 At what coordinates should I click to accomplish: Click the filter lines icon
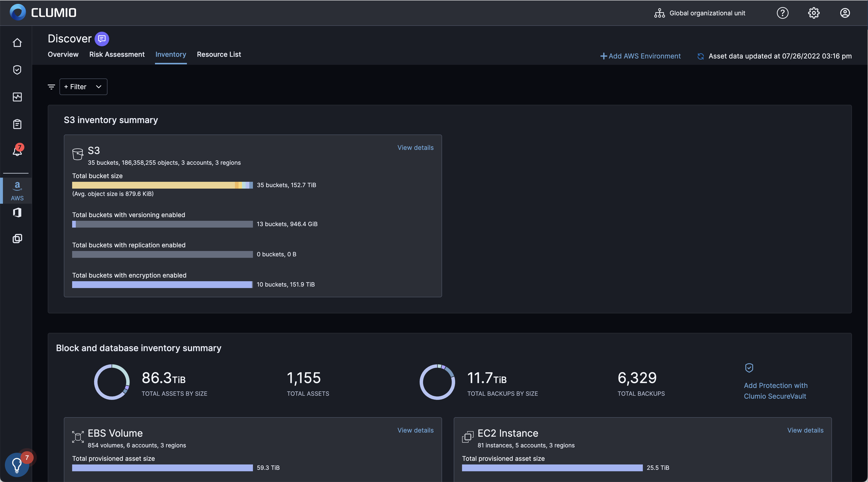click(x=51, y=87)
